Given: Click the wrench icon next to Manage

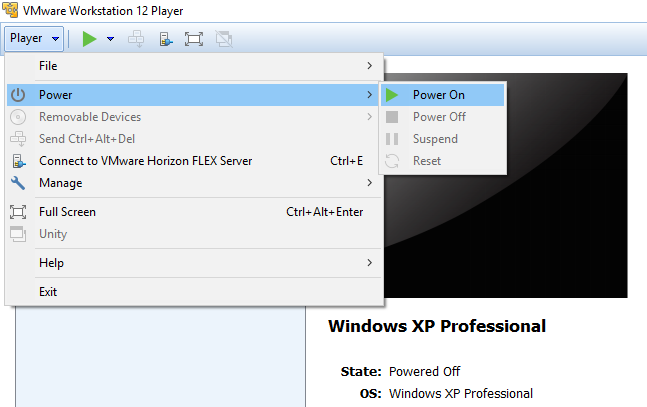Looking at the screenshot, I should coord(18,183).
